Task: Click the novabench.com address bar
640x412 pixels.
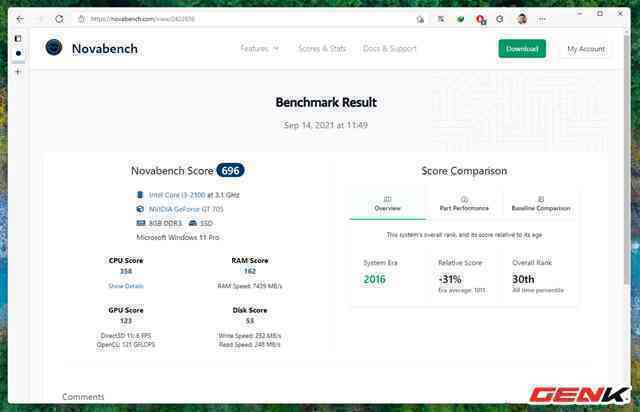Action: point(245,19)
